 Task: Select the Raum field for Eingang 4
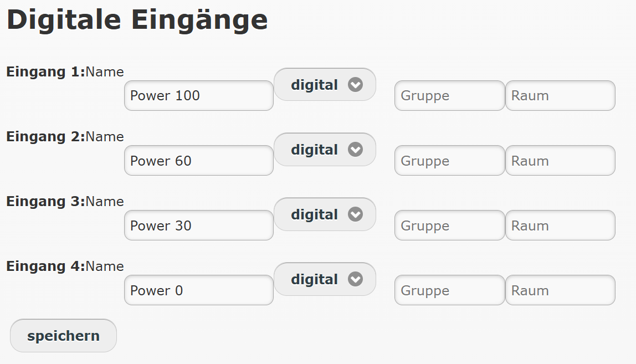pos(560,290)
